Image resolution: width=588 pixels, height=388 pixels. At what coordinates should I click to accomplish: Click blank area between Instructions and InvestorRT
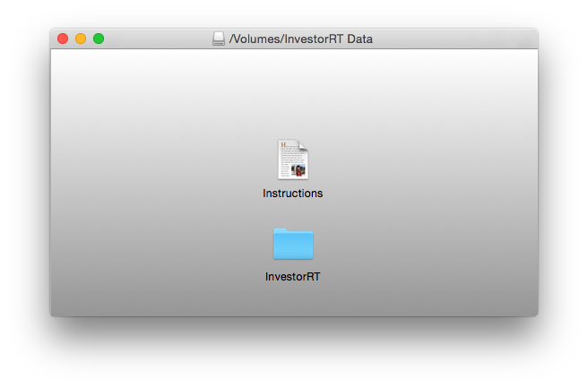[293, 213]
